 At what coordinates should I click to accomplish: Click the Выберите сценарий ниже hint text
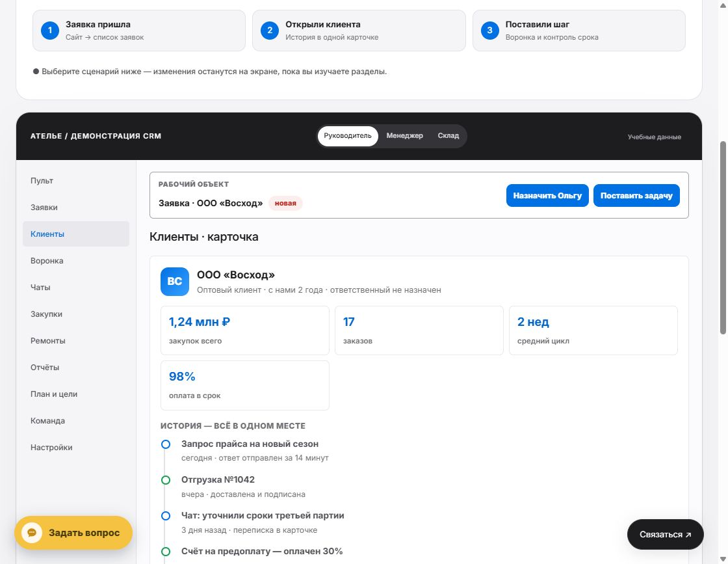(210, 72)
